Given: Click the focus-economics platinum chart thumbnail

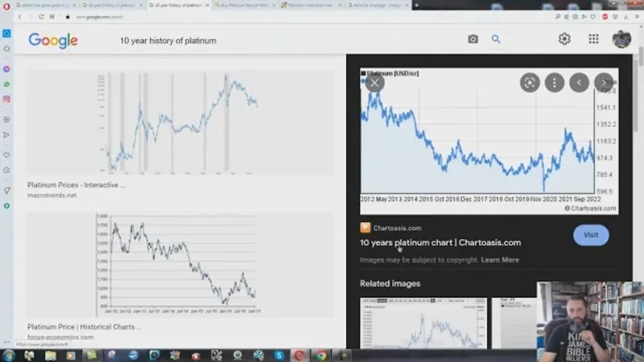Looking at the screenshot, I should [180, 265].
